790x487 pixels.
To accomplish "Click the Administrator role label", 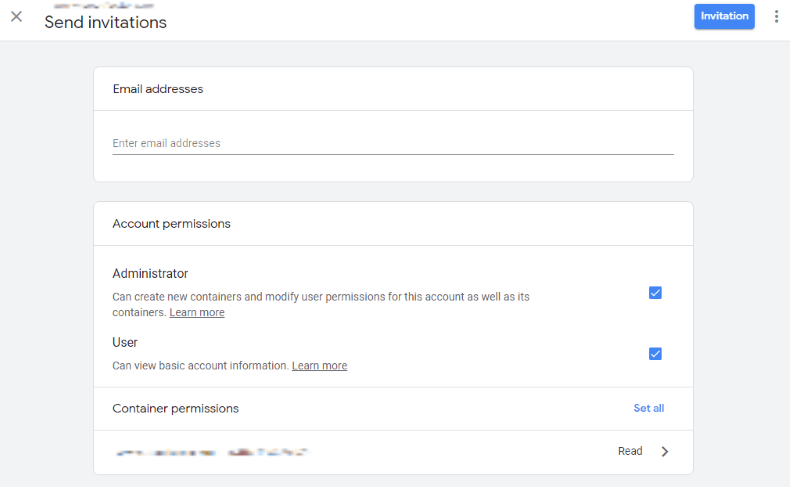I will (x=150, y=273).
